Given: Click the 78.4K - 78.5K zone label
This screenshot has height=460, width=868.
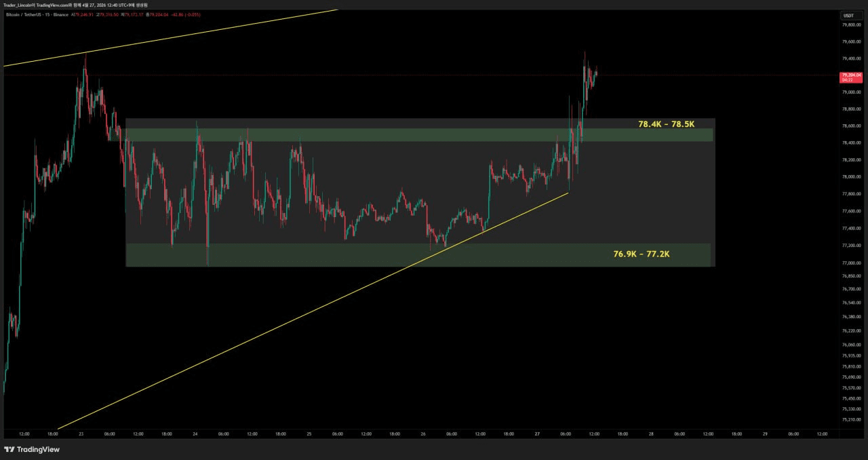Looking at the screenshot, I should (666, 124).
